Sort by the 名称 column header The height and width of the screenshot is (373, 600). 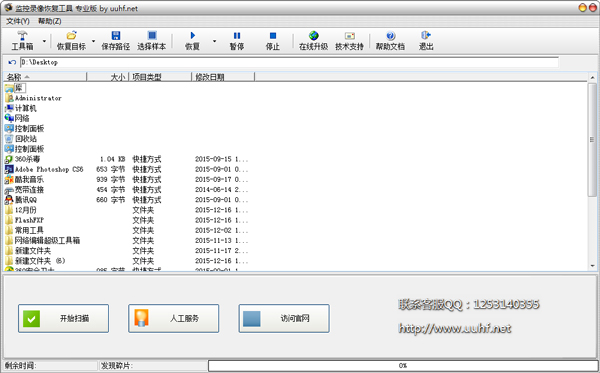[45, 77]
